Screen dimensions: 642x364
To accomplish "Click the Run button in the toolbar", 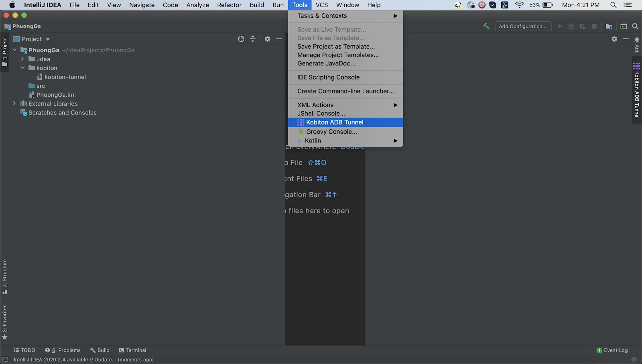I will (x=560, y=26).
